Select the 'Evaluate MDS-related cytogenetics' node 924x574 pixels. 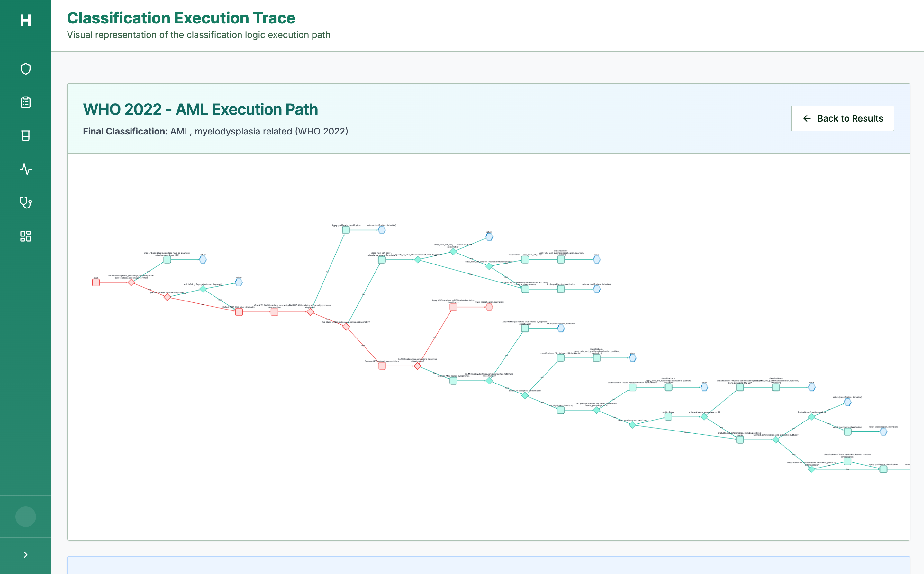[453, 381]
